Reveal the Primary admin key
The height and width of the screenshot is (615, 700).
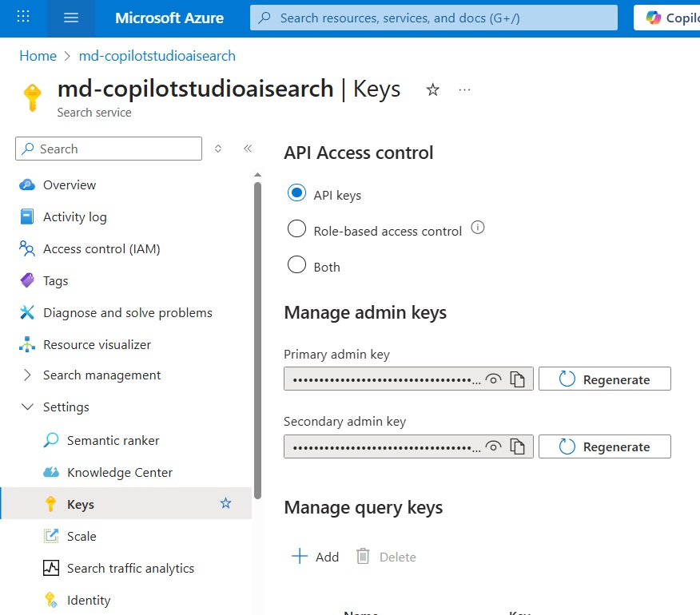[x=493, y=379]
